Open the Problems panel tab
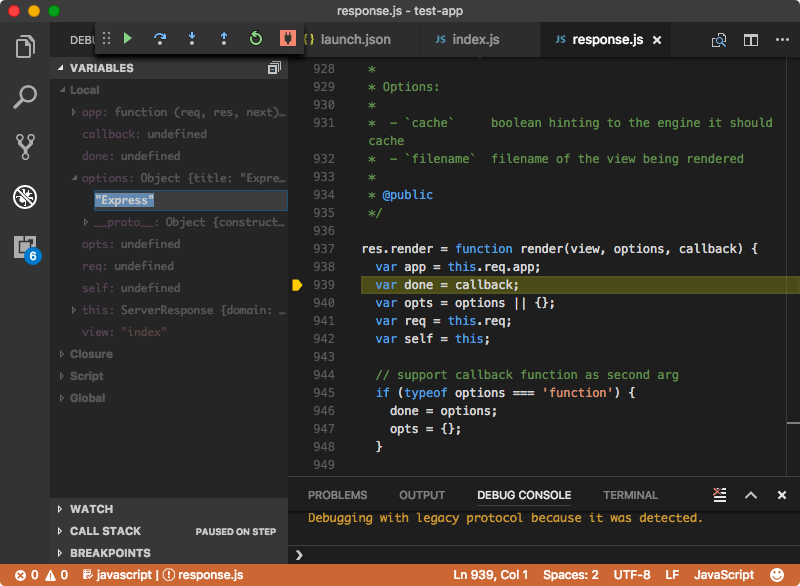Viewport: 800px width, 586px height. pyautogui.click(x=337, y=495)
